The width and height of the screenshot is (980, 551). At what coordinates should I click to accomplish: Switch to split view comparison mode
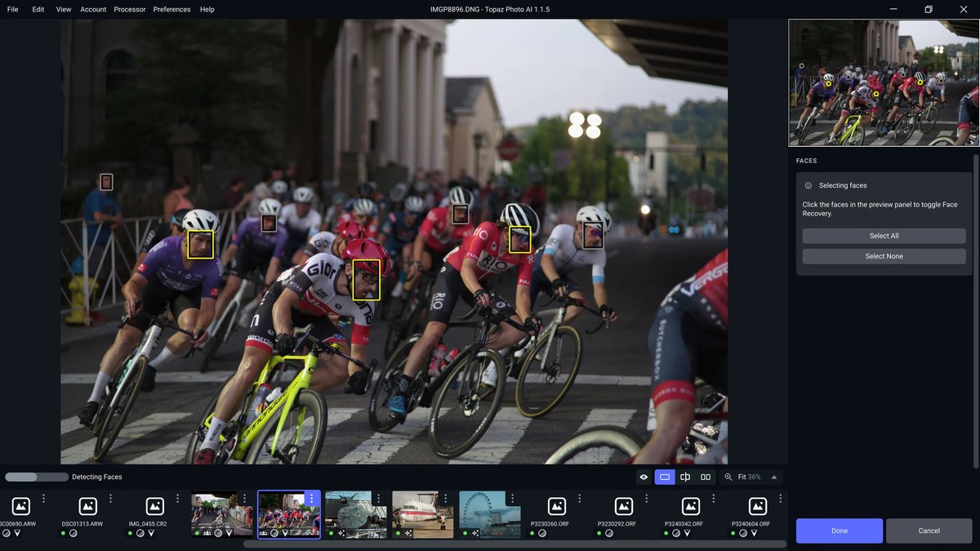[x=684, y=476]
